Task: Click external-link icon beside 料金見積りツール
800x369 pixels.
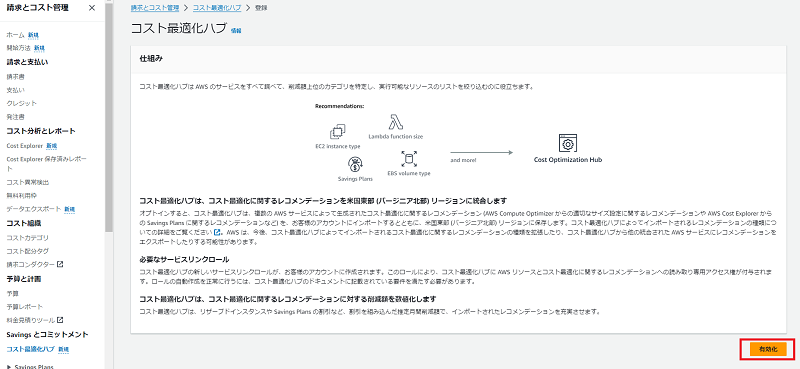Action: tap(60, 320)
